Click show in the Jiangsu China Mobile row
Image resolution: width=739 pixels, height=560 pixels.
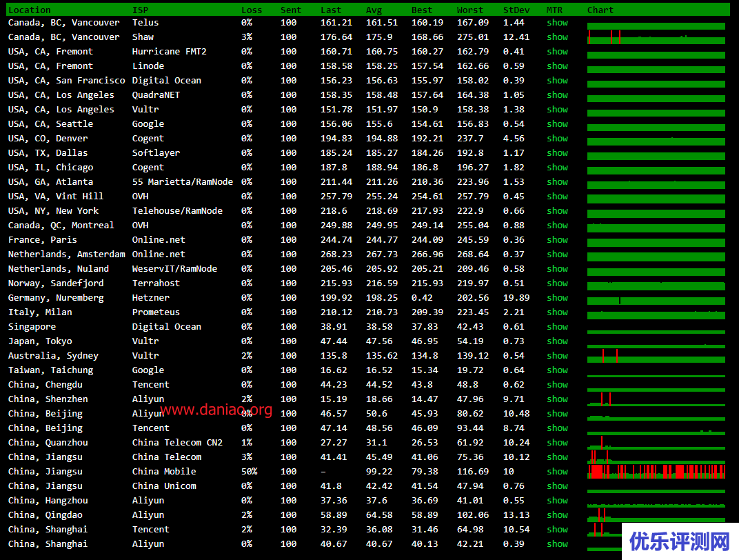tap(557, 472)
